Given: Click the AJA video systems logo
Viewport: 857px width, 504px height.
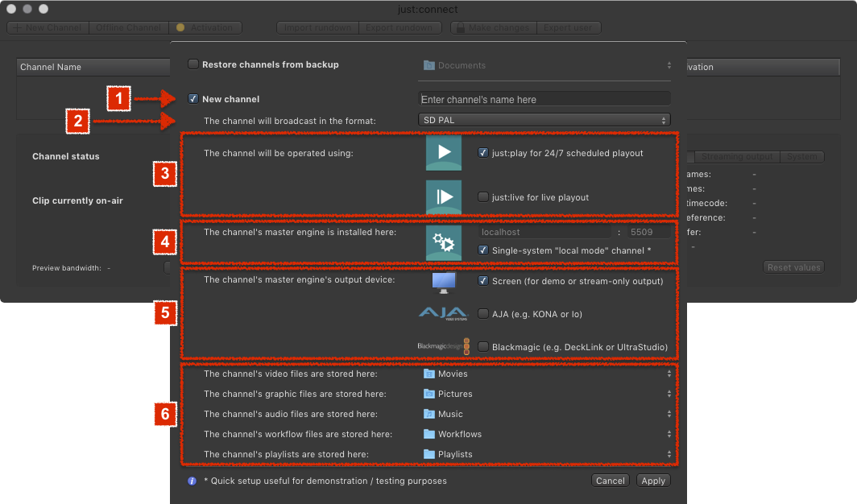Looking at the screenshot, I should pyautogui.click(x=443, y=314).
